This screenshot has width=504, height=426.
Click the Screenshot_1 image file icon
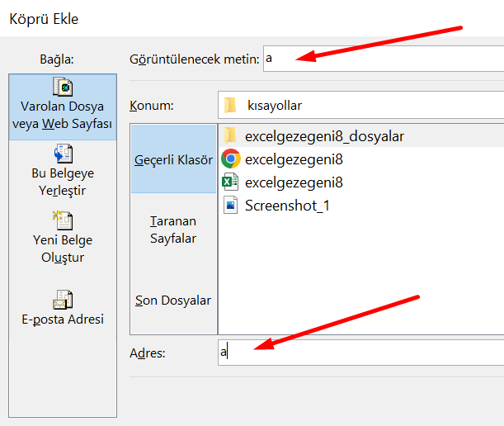coord(230,205)
